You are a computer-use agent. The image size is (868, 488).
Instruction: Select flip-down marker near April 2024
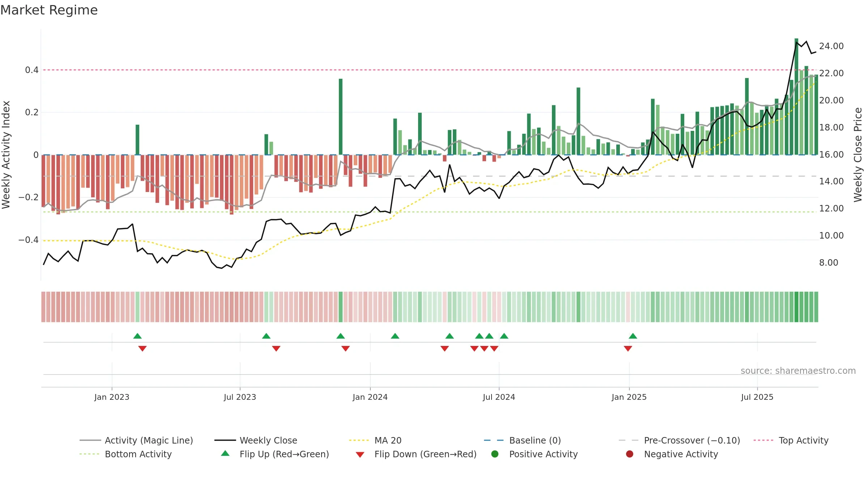445,348
